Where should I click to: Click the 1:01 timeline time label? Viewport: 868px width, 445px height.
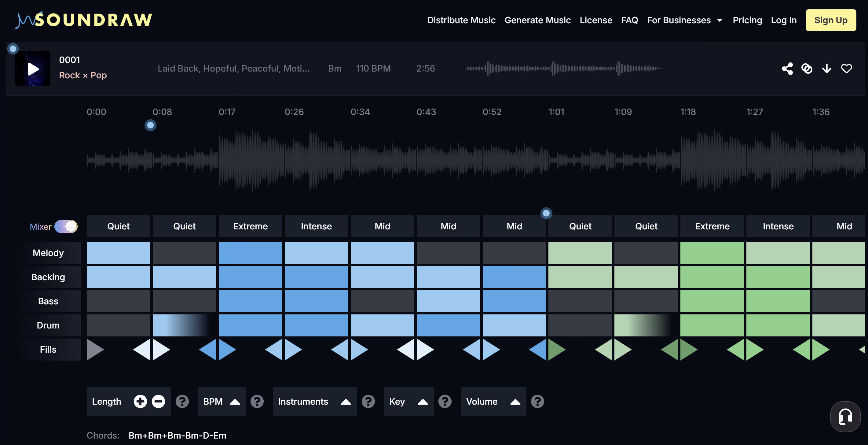(556, 112)
